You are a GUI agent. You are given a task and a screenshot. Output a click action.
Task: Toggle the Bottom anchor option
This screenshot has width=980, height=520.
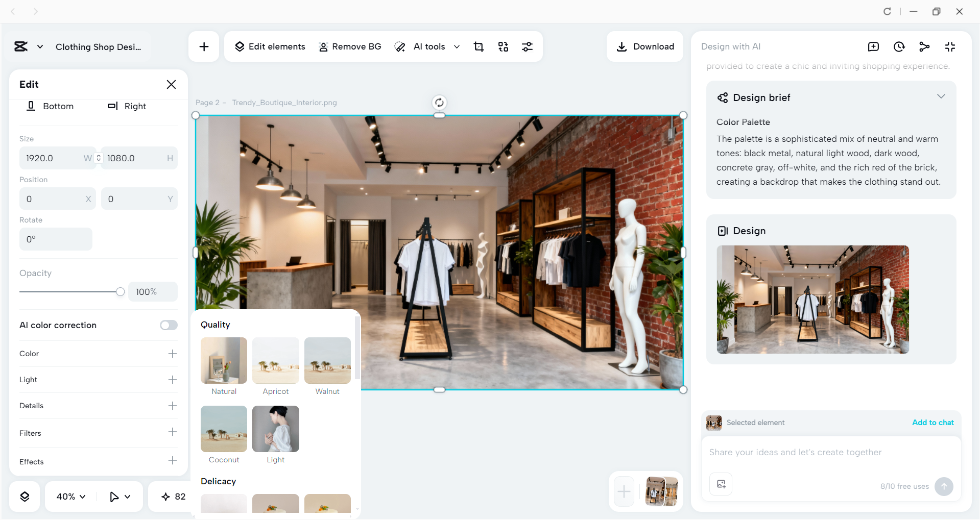(x=50, y=106)
